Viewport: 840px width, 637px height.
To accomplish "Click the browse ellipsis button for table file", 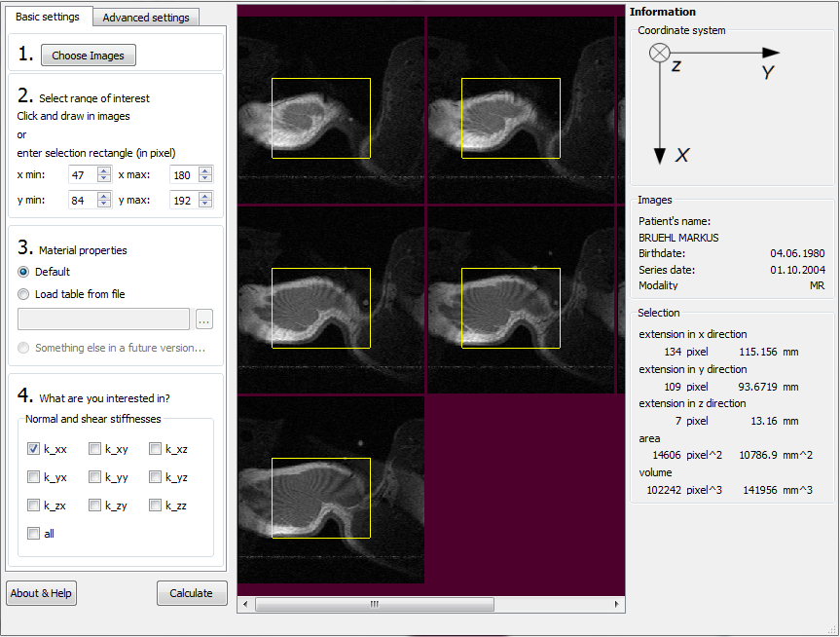I will pyautogui.click(x=203, y=319).
